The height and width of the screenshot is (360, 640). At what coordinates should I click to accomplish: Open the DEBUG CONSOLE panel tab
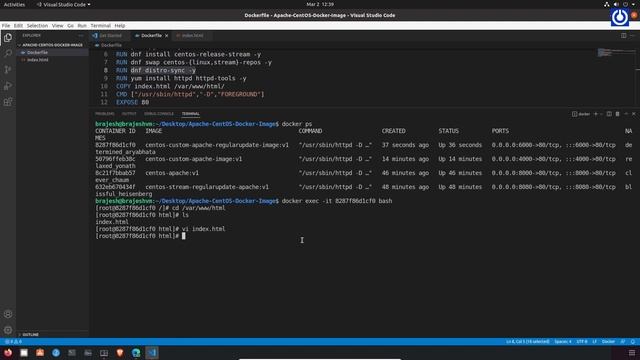point(159,114)
